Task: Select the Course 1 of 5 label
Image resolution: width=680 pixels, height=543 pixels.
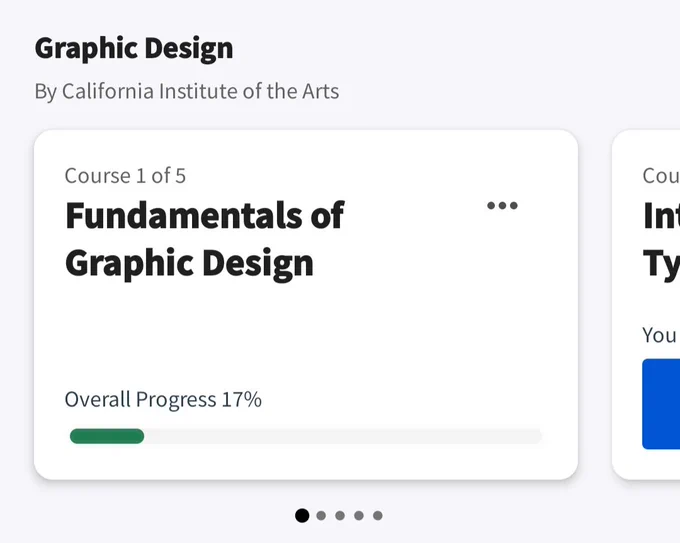Action: tap(125, 176)
